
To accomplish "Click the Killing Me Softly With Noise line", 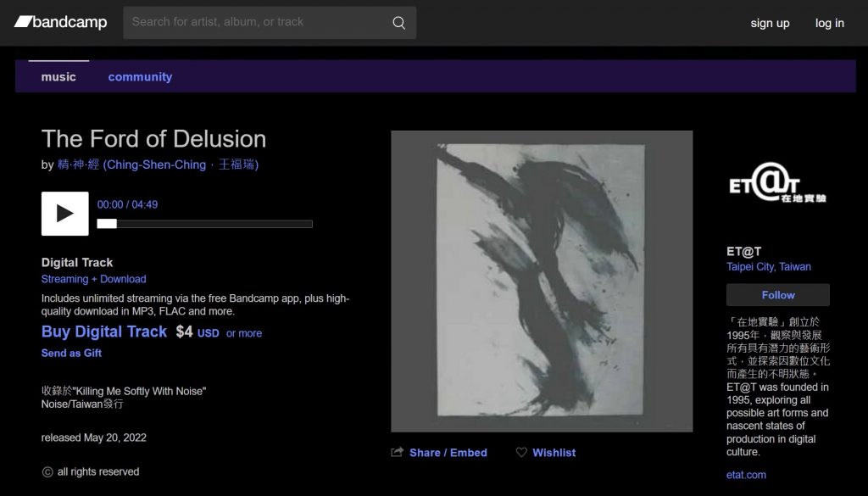I will tap(124, 392).
